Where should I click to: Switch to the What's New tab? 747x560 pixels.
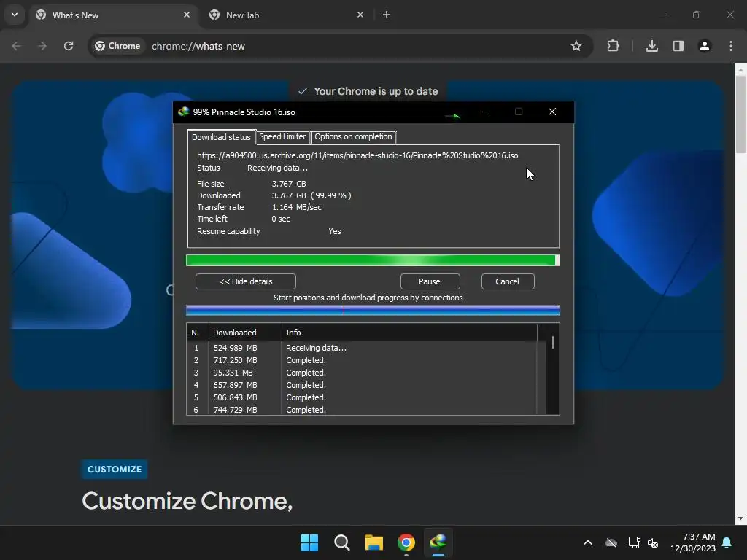click(x=112, y=15)
